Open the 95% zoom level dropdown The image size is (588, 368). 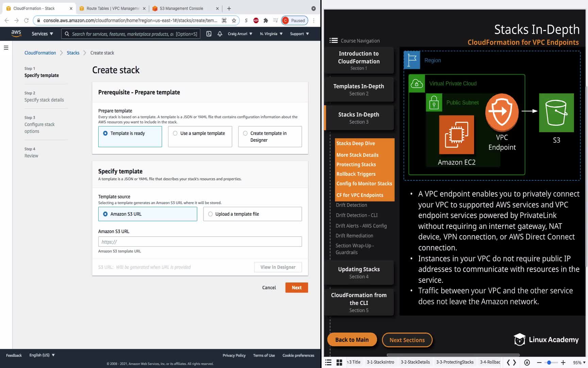point(579,362)
